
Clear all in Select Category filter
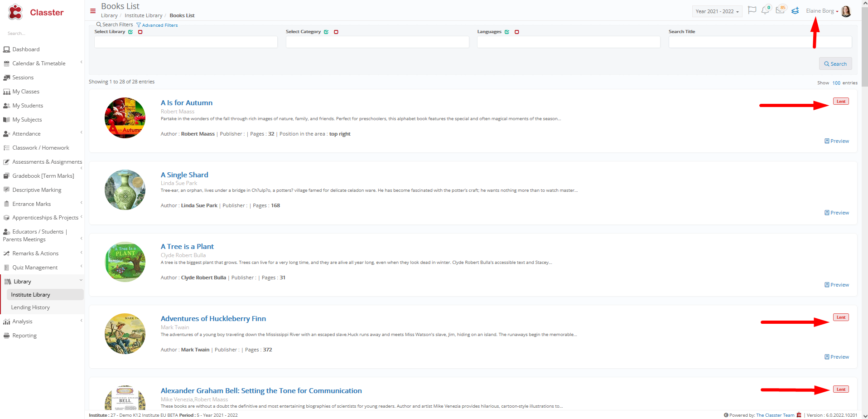pos(336,32)
